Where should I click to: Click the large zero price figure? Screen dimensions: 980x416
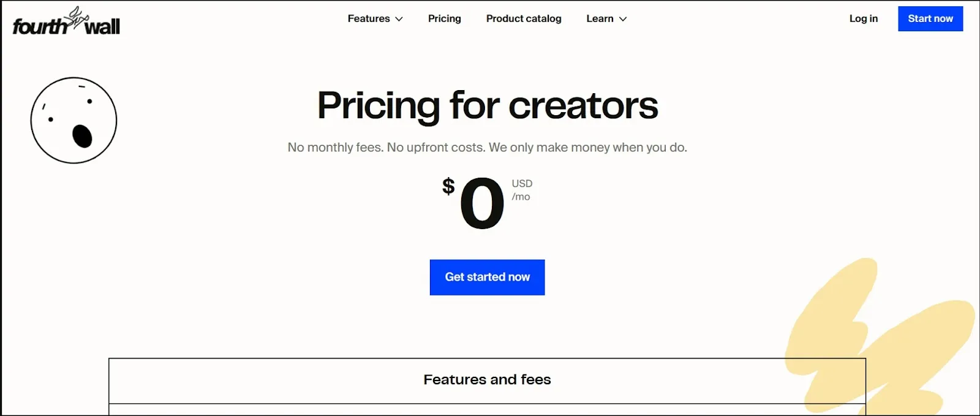[x=482, y=203]
